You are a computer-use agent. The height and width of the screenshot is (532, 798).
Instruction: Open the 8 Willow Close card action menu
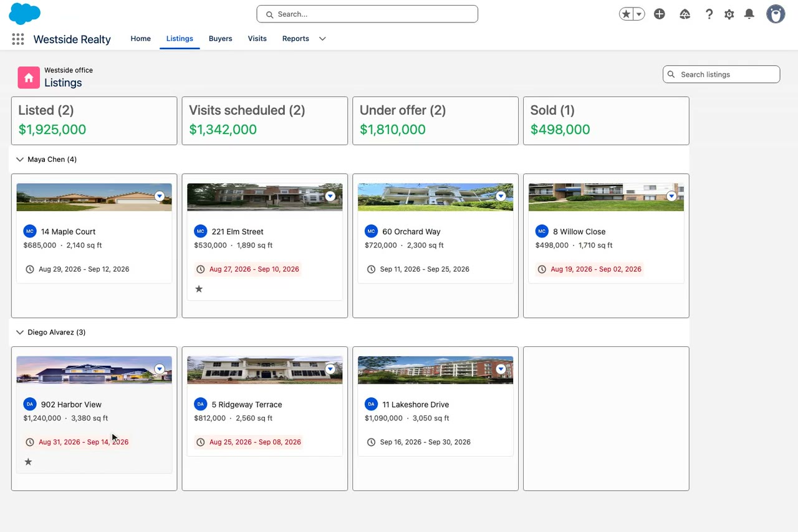coord(671,196)
